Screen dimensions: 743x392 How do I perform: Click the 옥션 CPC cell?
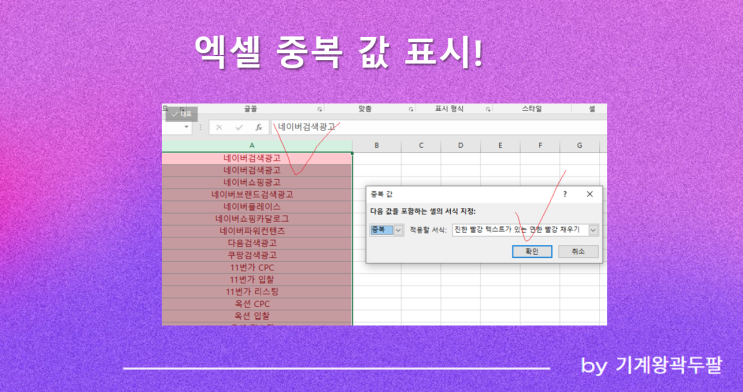coord(257,304)
